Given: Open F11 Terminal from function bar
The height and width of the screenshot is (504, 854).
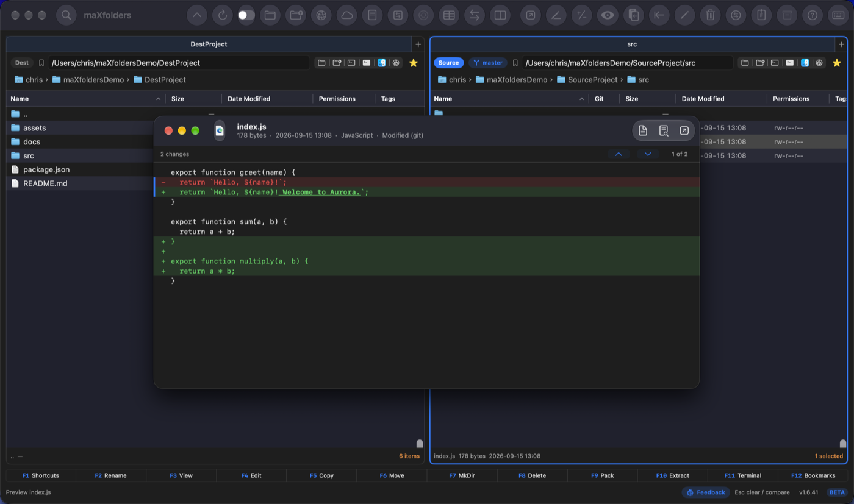Looking at the screenshot, I should pyautogui.click(x=742, y=475).
